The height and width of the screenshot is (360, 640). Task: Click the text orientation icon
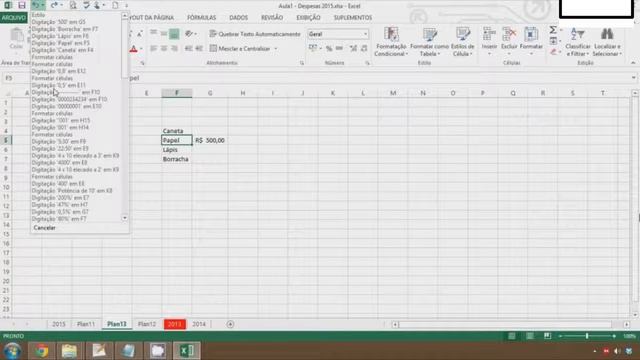(x=189, y=33)
